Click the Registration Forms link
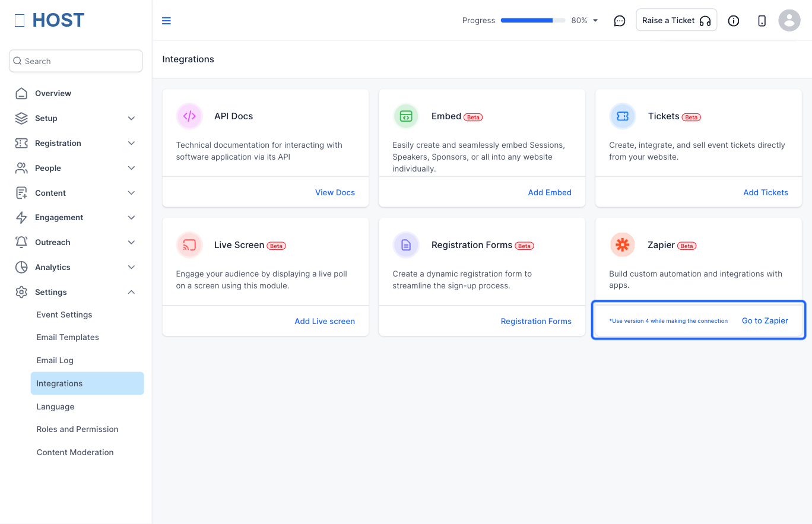The width and height of the screenshot is (812, 524). click(x=536, y=321)
